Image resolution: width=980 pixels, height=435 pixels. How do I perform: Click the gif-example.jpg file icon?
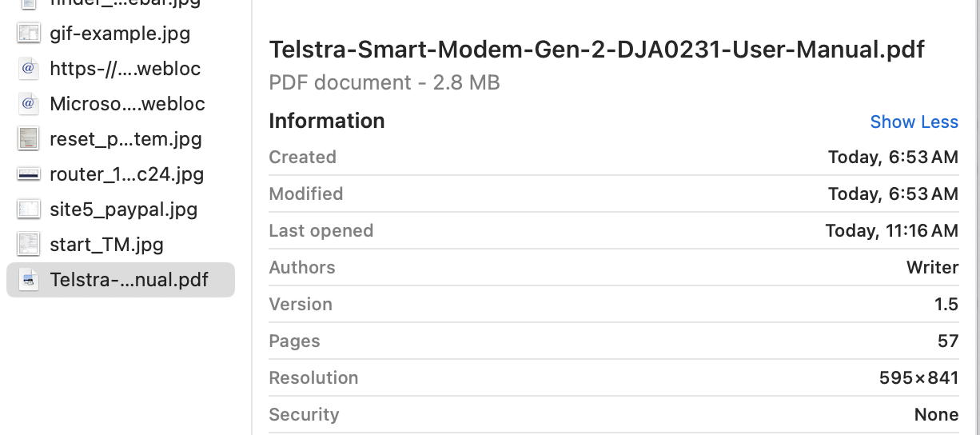point(29,34)
